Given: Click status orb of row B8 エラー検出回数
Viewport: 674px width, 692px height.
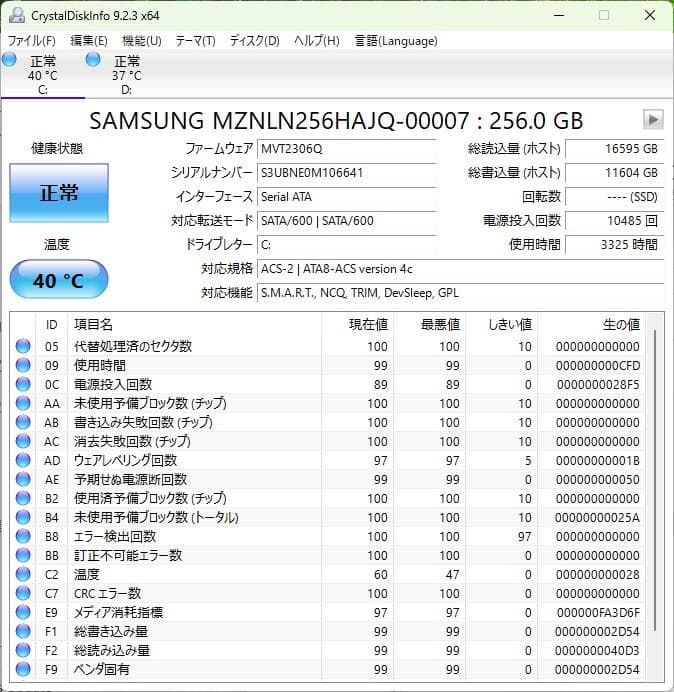Looking at the screenshot, I should (x=23, y=536).
